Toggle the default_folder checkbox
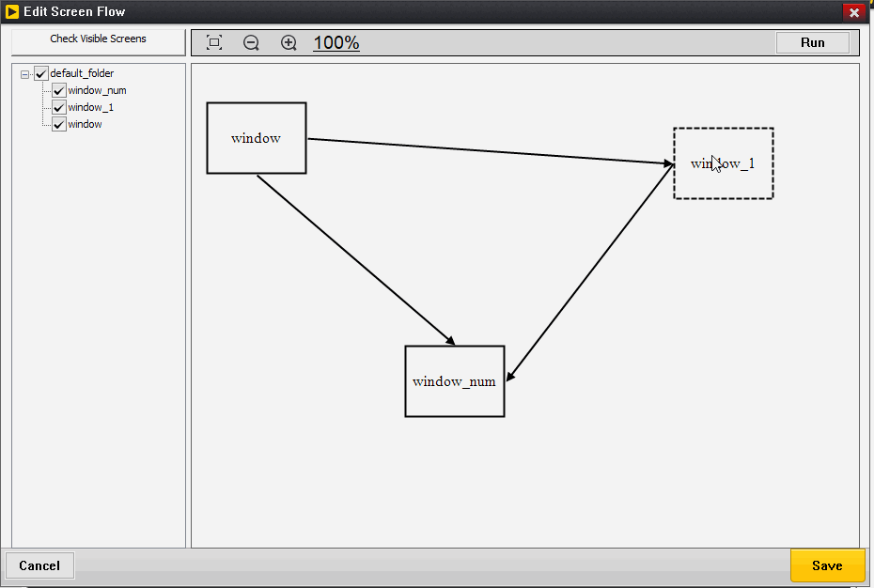The image size is (874, 588). coord(41,73)
